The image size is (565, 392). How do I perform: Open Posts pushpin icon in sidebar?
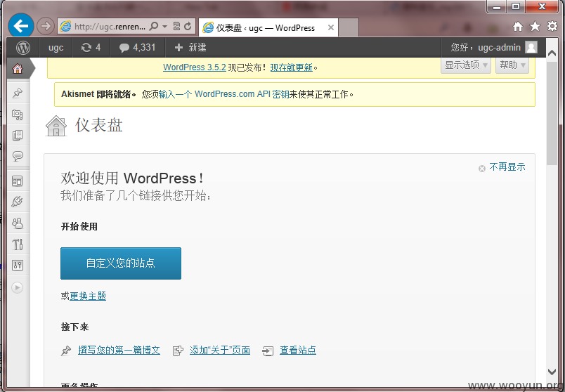point(18,93)
